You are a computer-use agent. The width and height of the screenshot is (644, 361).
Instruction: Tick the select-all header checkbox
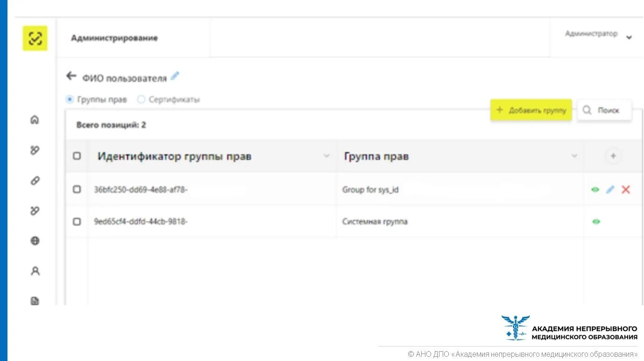77,156
